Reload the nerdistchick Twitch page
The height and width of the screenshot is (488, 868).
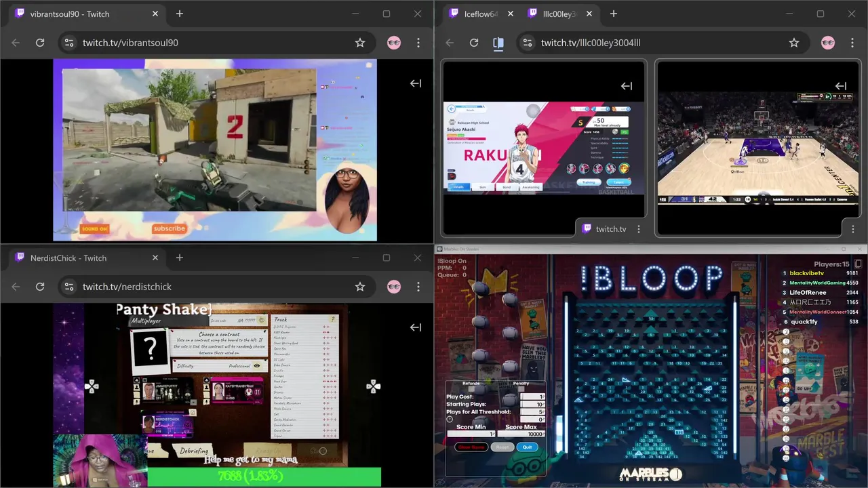40,287
